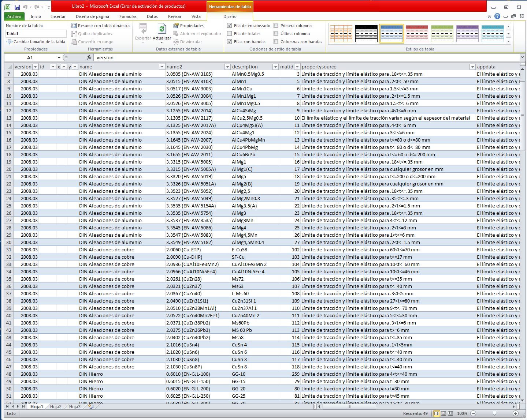Click Abrir en el explorador
This screenshot has width=527, height=420.
(197, 34)
